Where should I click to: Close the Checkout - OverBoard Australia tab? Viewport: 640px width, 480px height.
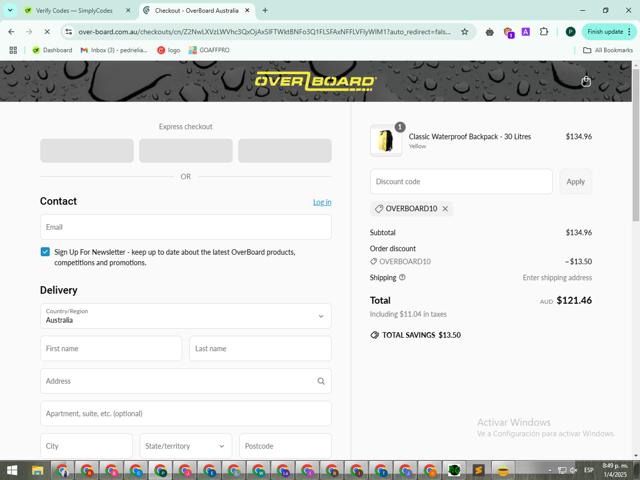[247, 11]
